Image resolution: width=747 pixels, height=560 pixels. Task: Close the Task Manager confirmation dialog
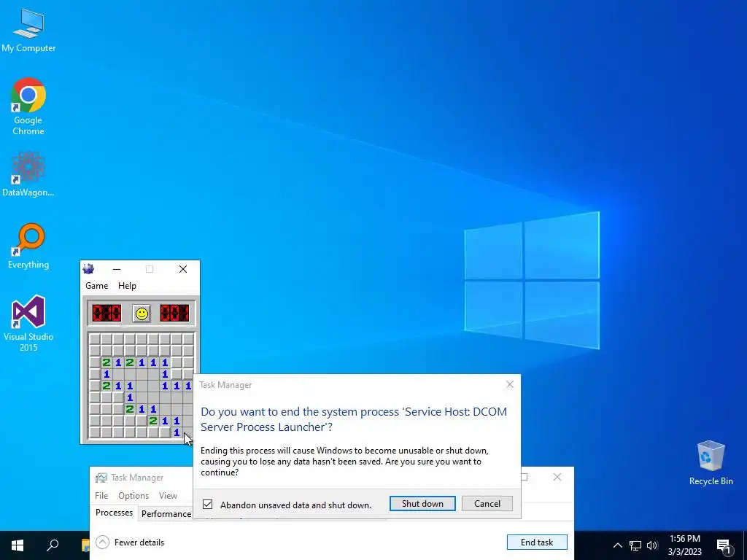[x=510, y=384]
